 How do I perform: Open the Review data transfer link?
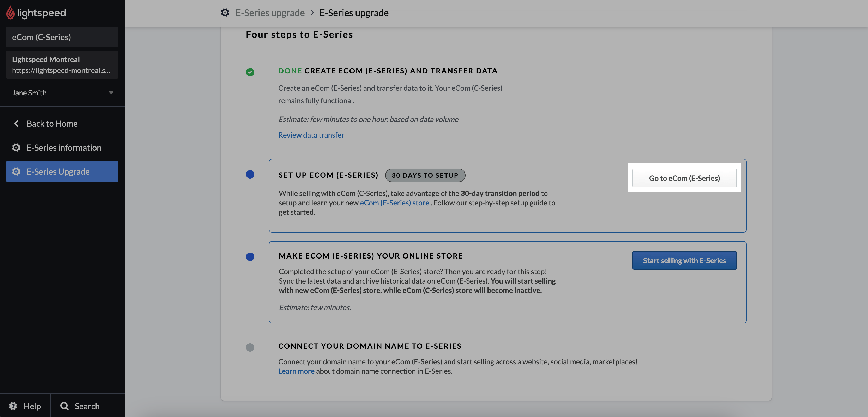tap(311, 135)
